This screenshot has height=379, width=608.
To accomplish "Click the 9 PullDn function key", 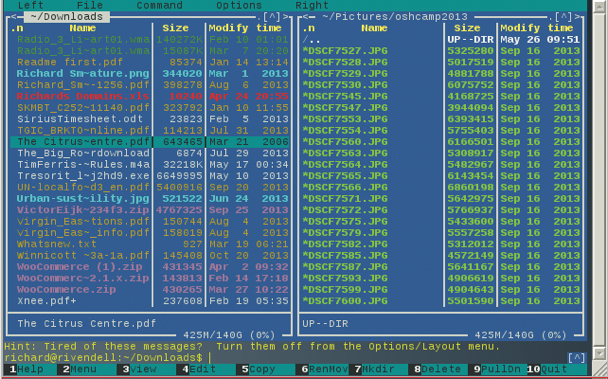I will click(x=497, y=369).
